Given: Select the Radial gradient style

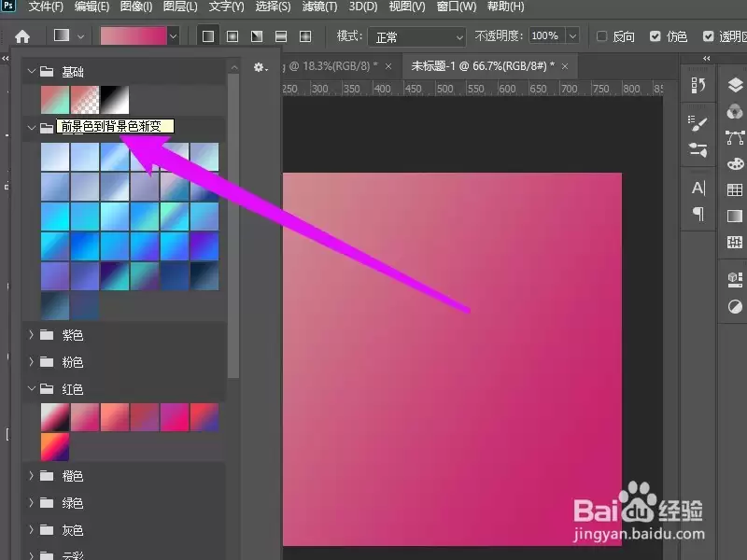Looking at the screenshot, I should 233,36.
